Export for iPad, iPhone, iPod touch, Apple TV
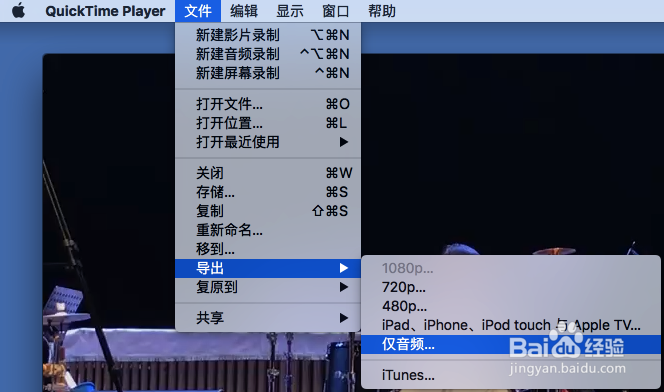Viewport: 664px width, 392px height. pyautogui.click(x=511, y=325)
